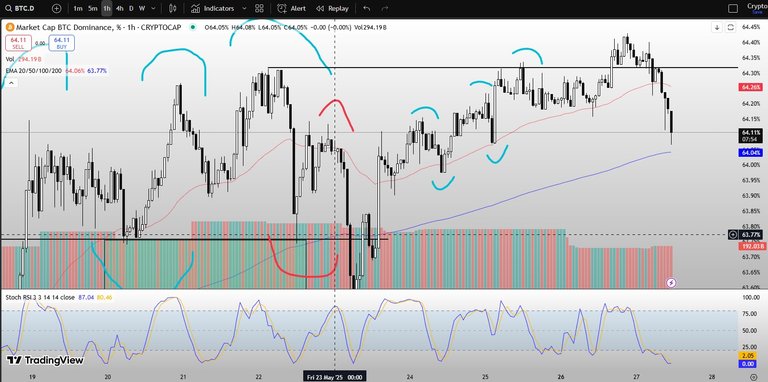Click the 64.45% price scale label
The image size is (768, 382).
pyautogui.click(x=751, y=27)
